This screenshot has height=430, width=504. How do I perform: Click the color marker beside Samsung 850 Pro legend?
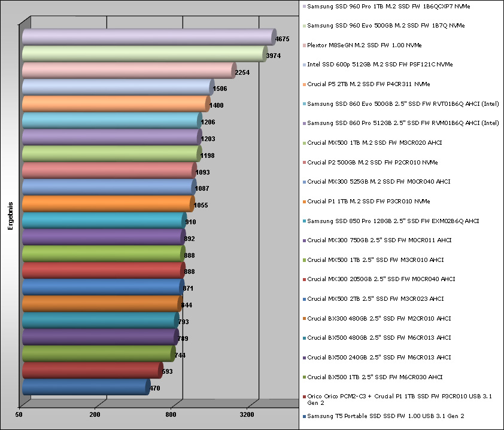304,221
